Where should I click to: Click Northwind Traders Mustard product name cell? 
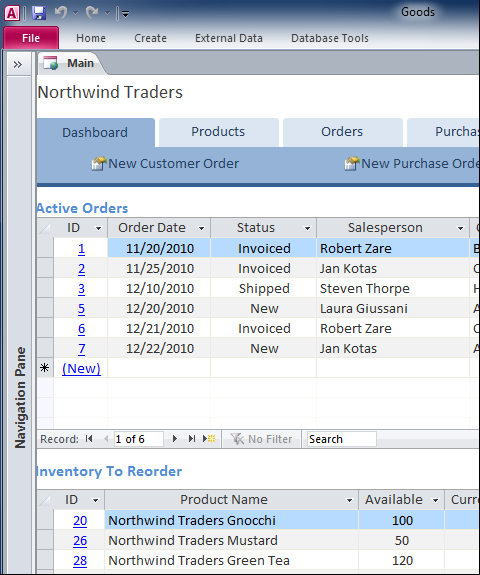[x=231, y=541]
